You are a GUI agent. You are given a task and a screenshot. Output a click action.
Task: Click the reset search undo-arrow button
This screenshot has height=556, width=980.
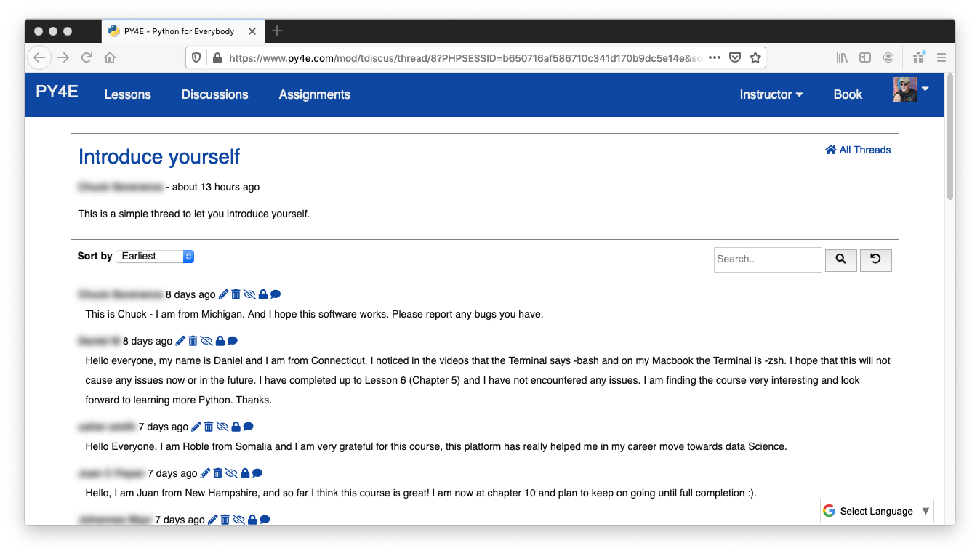click(x=875, y=259)
